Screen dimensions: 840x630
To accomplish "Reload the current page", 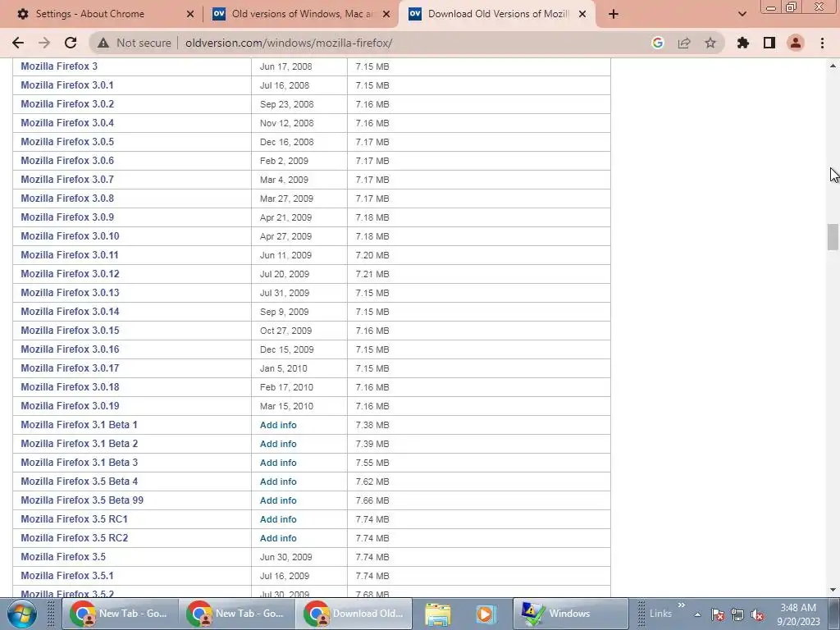I will point(71,43).
